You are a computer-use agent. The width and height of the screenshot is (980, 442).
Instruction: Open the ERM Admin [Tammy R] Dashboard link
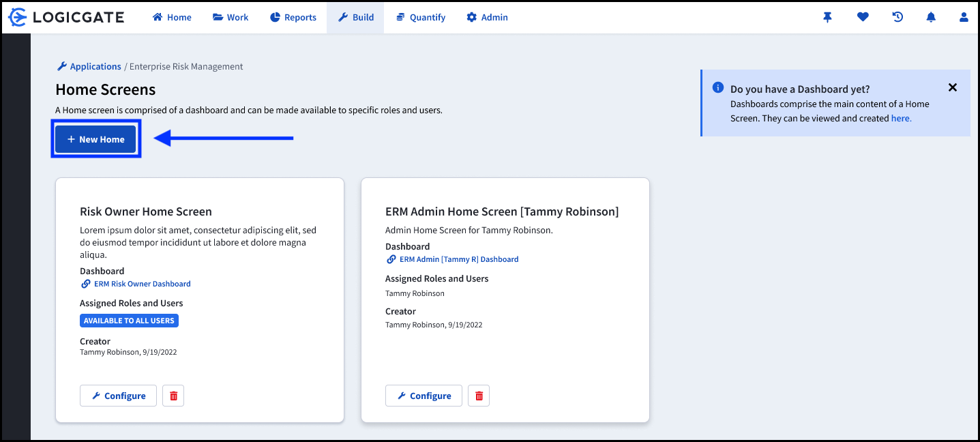458,259
